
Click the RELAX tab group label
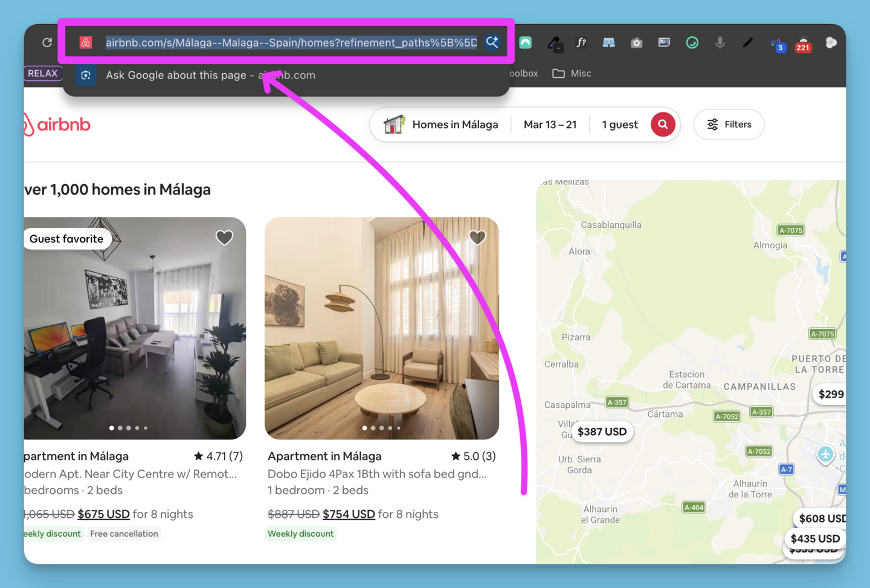tap(43, 73)
